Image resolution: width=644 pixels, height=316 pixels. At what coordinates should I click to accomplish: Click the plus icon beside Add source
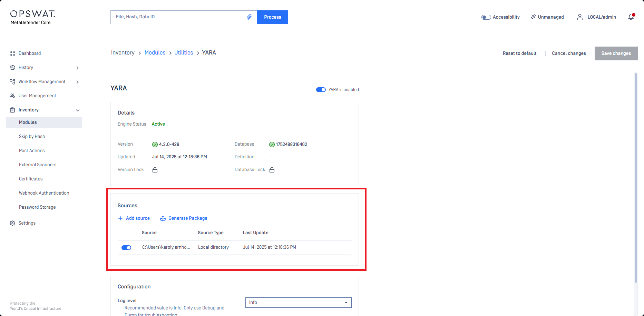(x=120, y=218)
